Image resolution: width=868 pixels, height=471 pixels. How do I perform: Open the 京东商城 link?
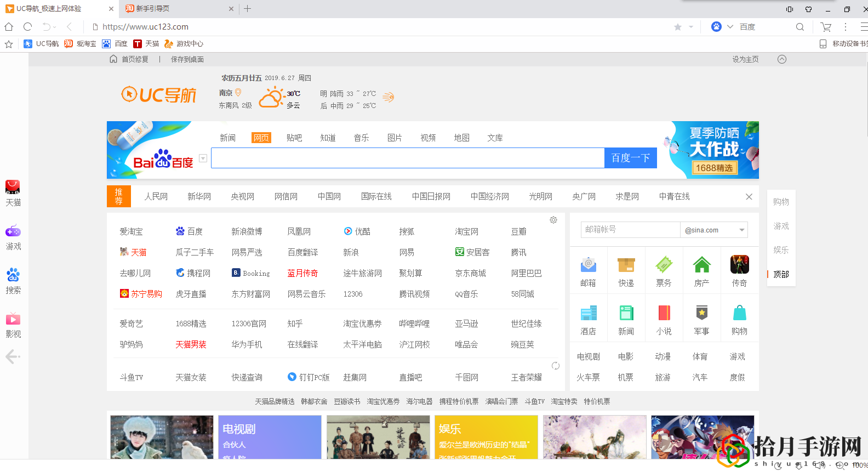click(470, 273)
